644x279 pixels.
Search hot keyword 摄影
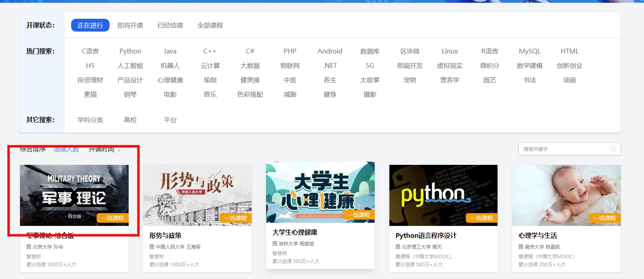coord(370,94)
